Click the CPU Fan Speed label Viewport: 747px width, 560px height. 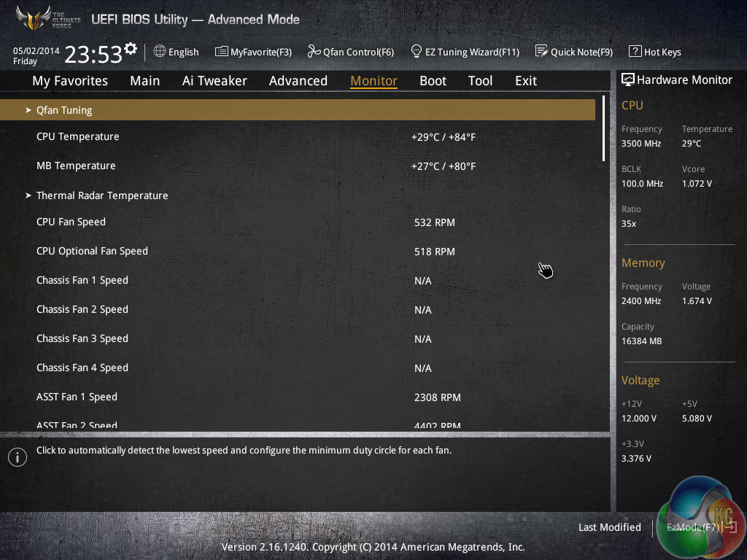pyautogui.click(x=71, y=222)
